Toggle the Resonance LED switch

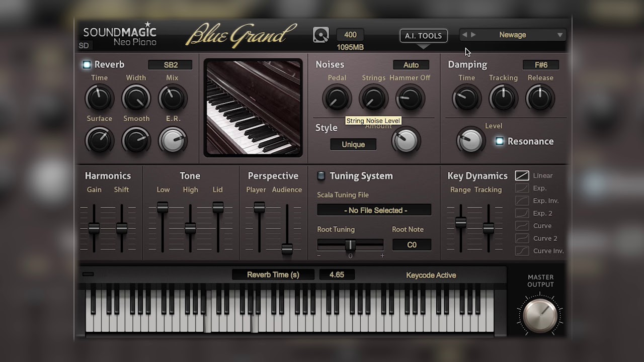coord(499,141)
